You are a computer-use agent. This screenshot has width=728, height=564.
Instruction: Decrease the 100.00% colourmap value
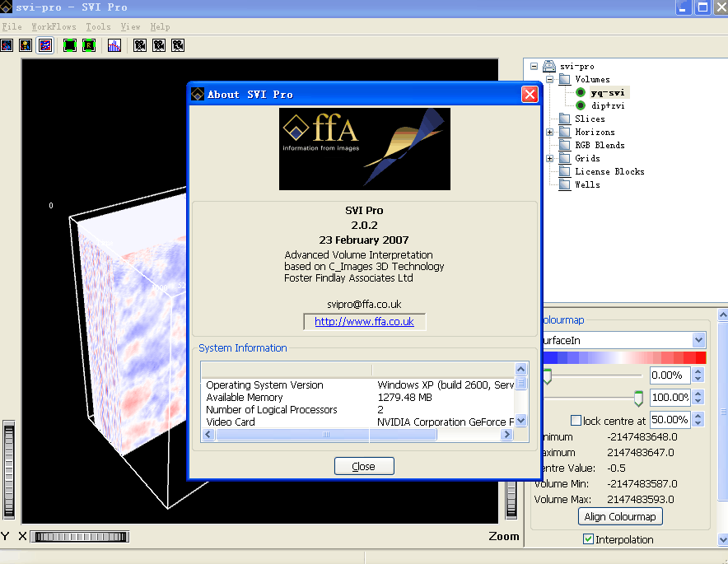pos(698,401)
